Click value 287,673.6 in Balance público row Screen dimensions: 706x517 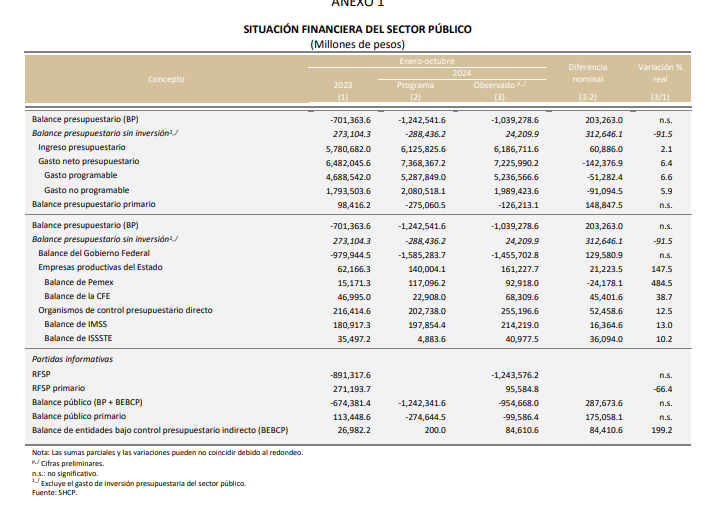tap(604, 403)
